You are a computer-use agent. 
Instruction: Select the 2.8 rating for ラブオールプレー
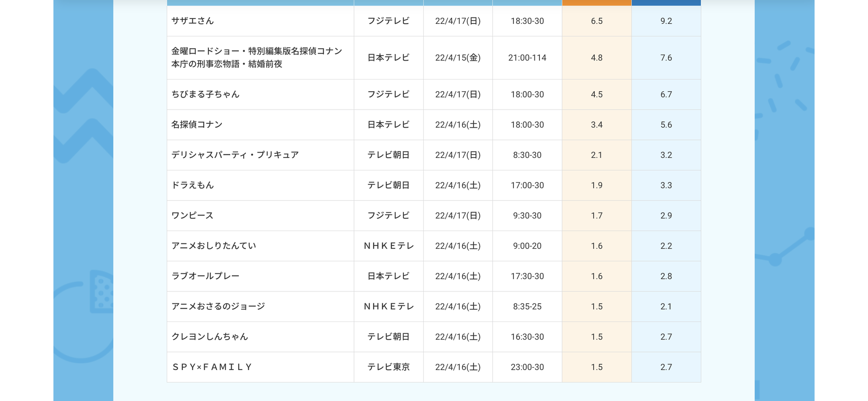coord(666,276)
